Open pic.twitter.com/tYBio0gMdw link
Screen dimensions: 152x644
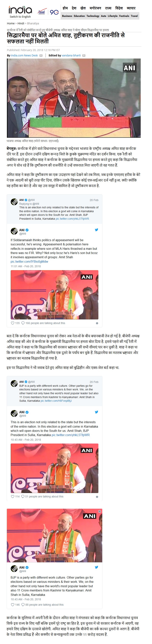click(29, 261)
